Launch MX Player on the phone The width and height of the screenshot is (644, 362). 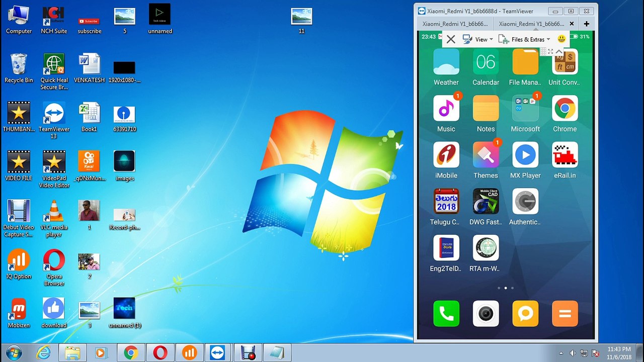[x=525, y=155]
